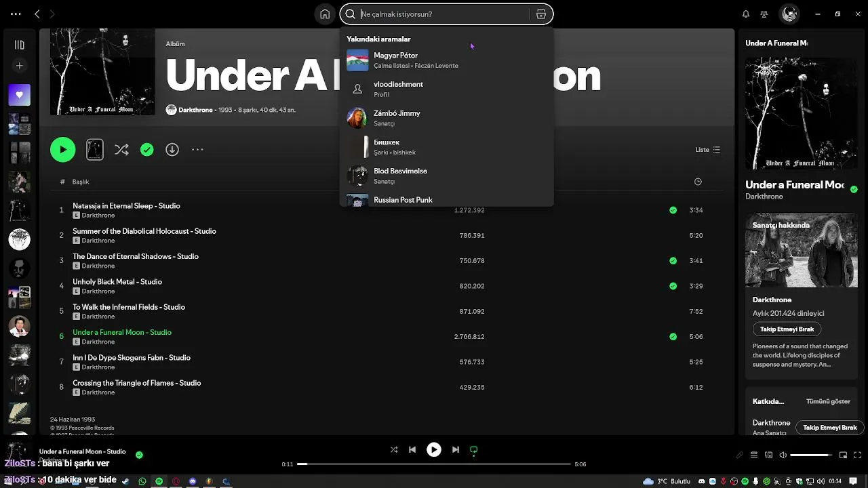Open the profile avatar menu

click(x=789, y=14)
